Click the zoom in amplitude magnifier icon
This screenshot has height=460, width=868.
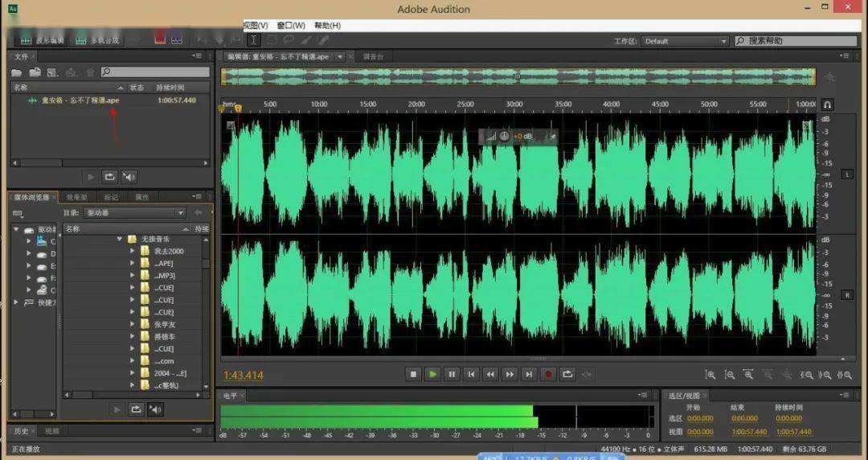point(710,375)
